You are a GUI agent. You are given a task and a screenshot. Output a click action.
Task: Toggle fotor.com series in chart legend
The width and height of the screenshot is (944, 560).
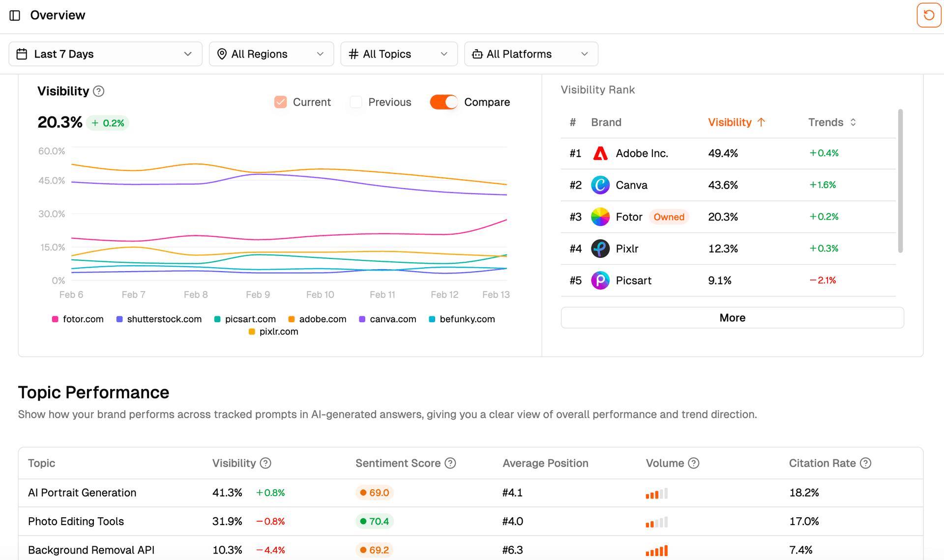tap(78, 319)
